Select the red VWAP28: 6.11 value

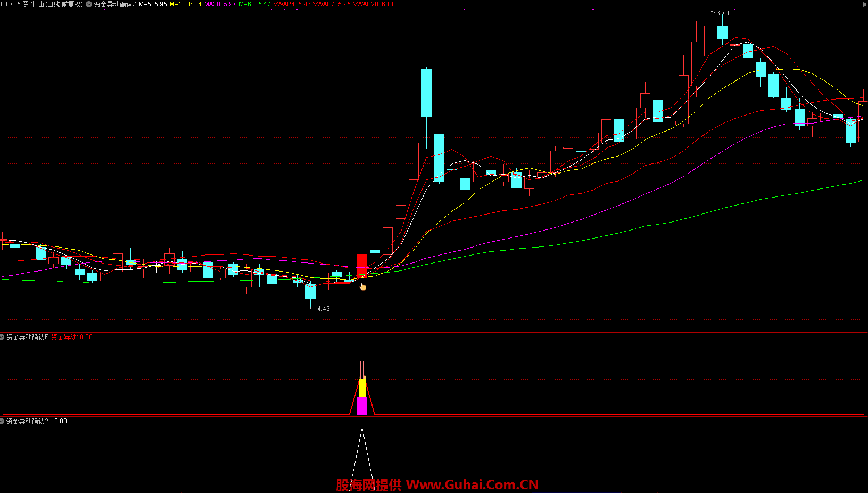click(374, 4)
